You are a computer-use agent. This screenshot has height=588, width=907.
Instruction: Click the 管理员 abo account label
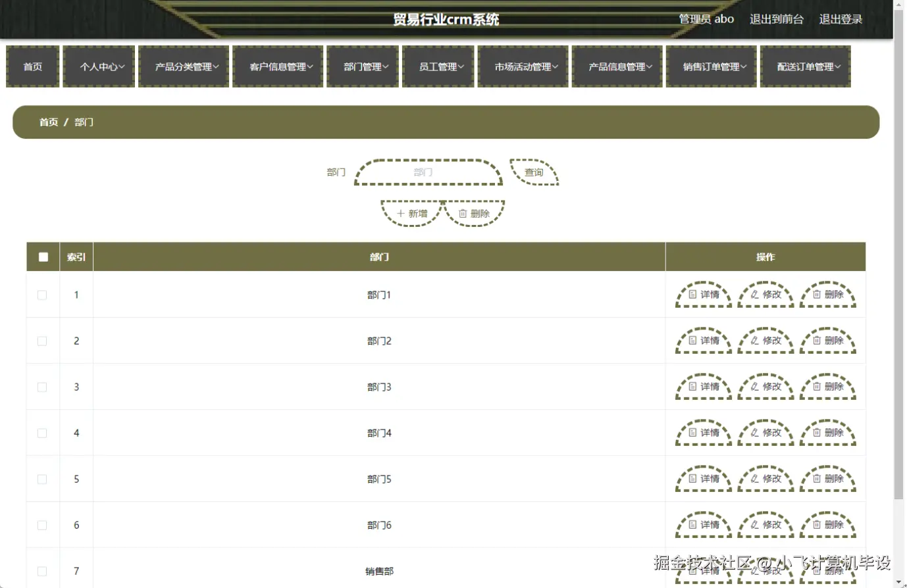706,19
